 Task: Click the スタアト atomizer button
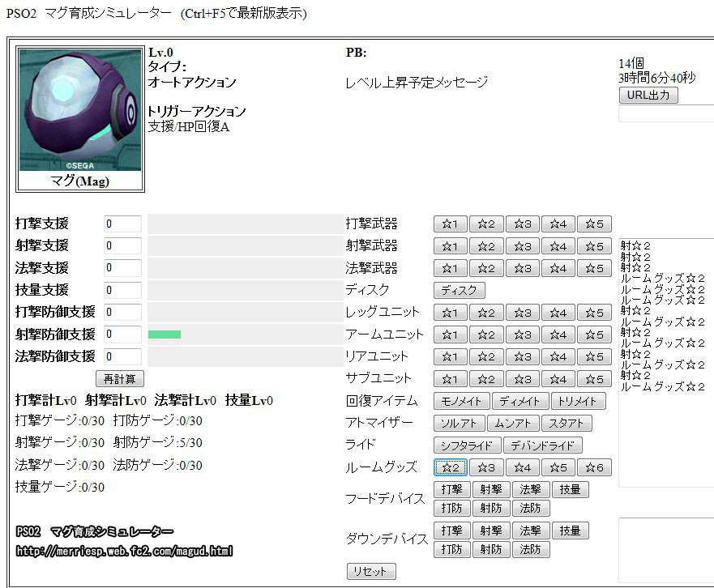tap(566, 424)
